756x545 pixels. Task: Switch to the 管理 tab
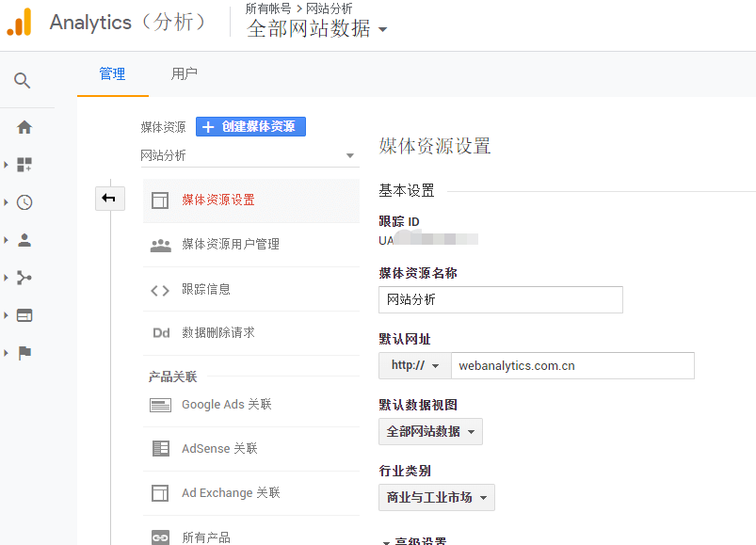click(113, 74)
